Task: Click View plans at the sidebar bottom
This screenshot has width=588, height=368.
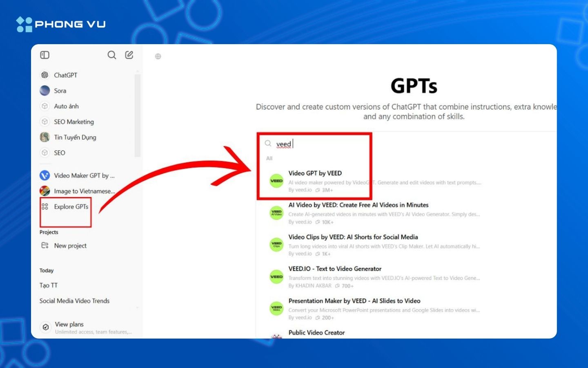Action: 69,325
